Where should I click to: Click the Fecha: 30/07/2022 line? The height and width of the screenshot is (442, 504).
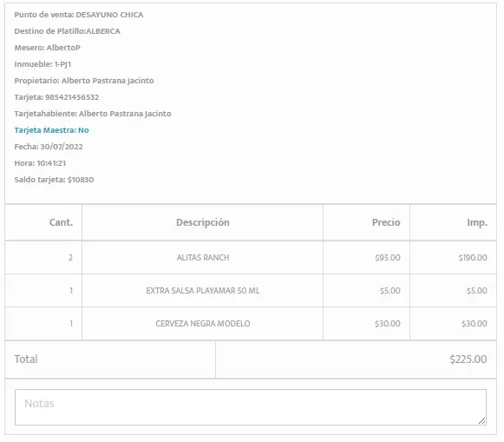(49, 147)
